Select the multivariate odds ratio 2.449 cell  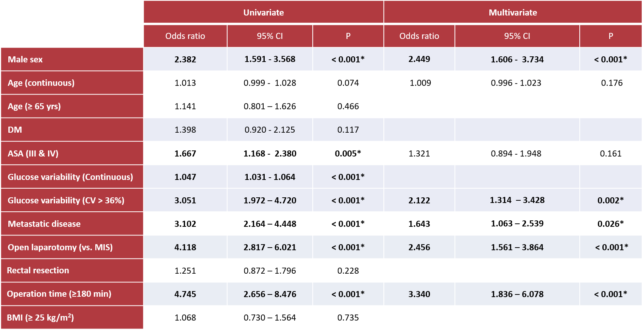point(419,59)
